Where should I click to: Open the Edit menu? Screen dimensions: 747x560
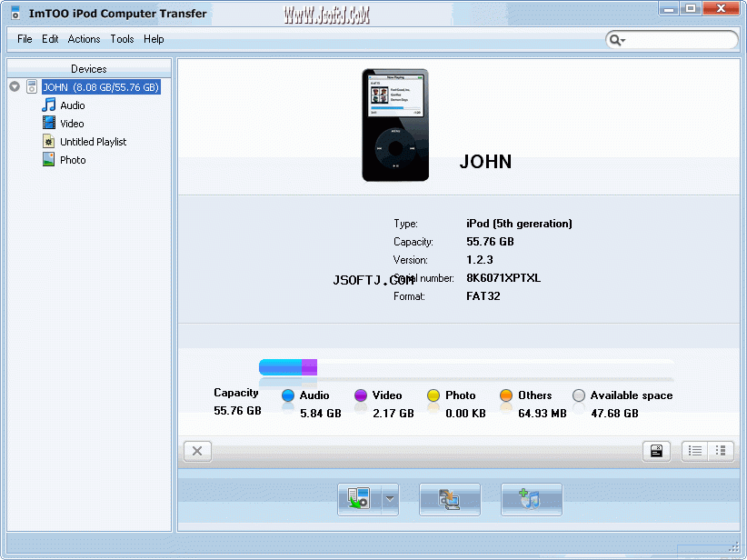coord(50,39)
